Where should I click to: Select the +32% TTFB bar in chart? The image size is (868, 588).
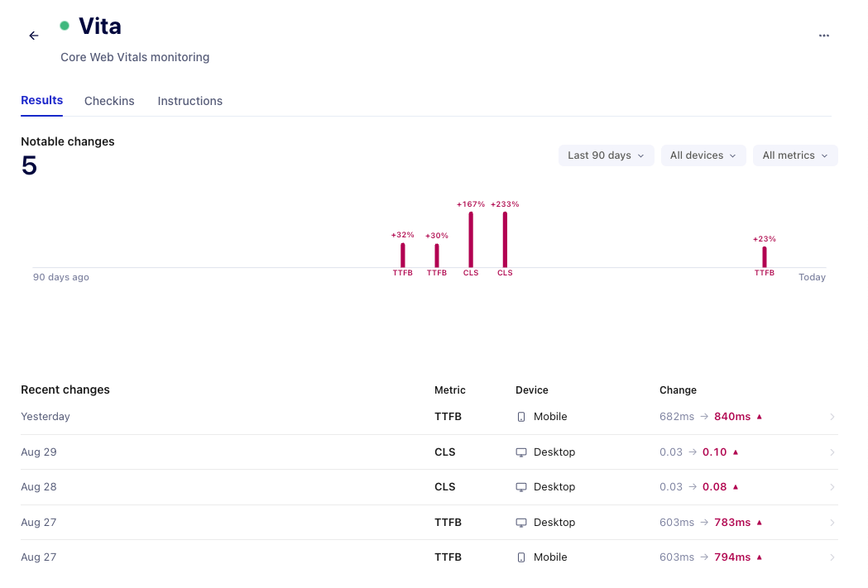coord(402,255)
